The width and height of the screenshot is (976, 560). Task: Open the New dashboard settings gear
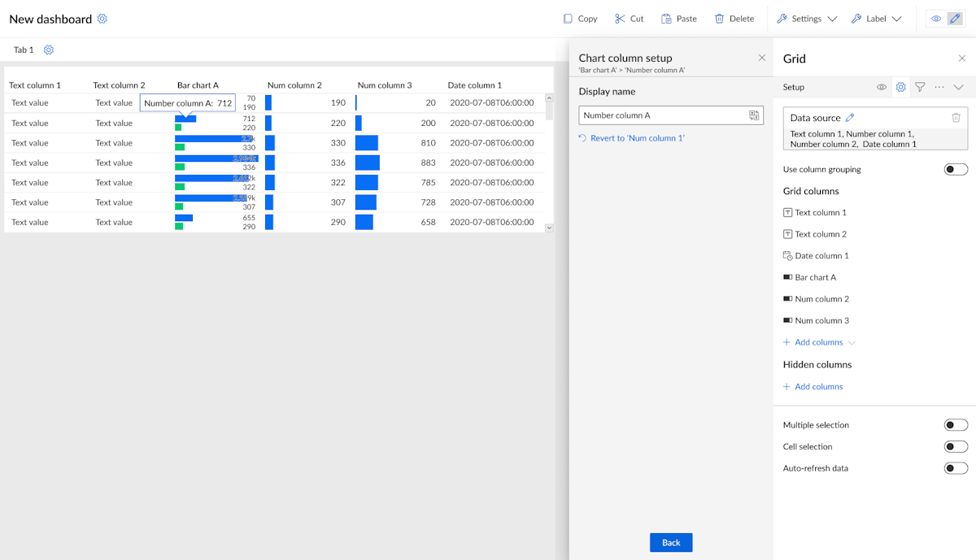102,19
